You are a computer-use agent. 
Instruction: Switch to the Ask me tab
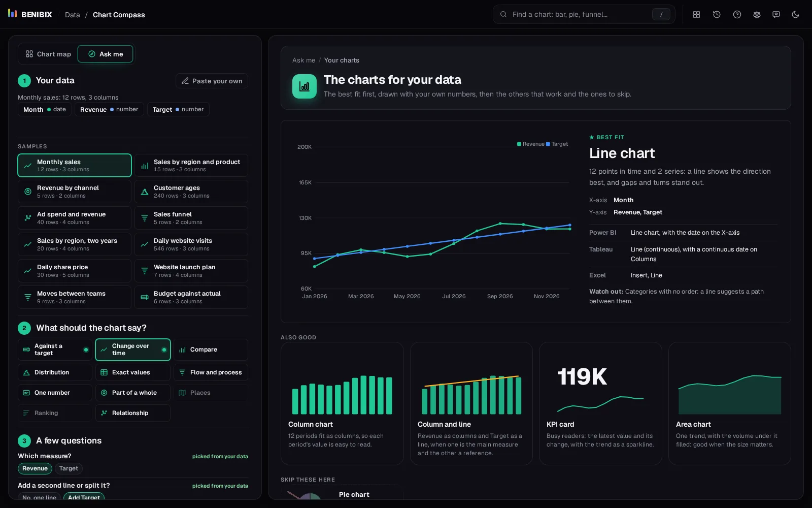(106, 54)
